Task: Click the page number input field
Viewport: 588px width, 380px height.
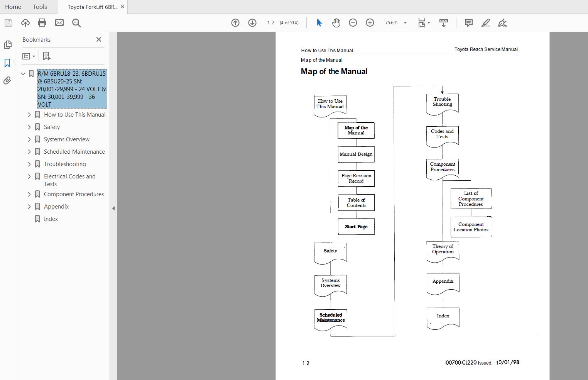Action: 271,23
